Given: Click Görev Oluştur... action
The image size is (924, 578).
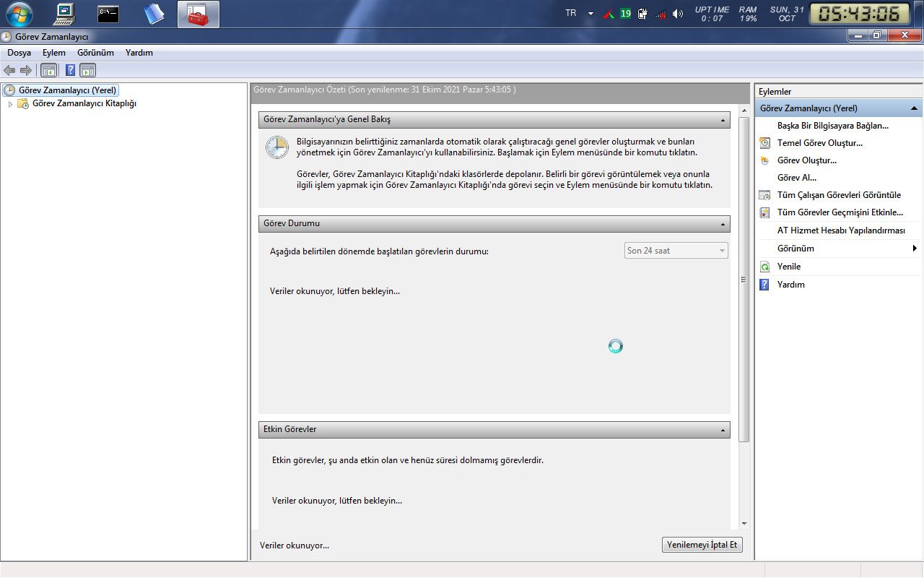Looking at the screenshot, I should pyautogui.click(x=806, y=160).
